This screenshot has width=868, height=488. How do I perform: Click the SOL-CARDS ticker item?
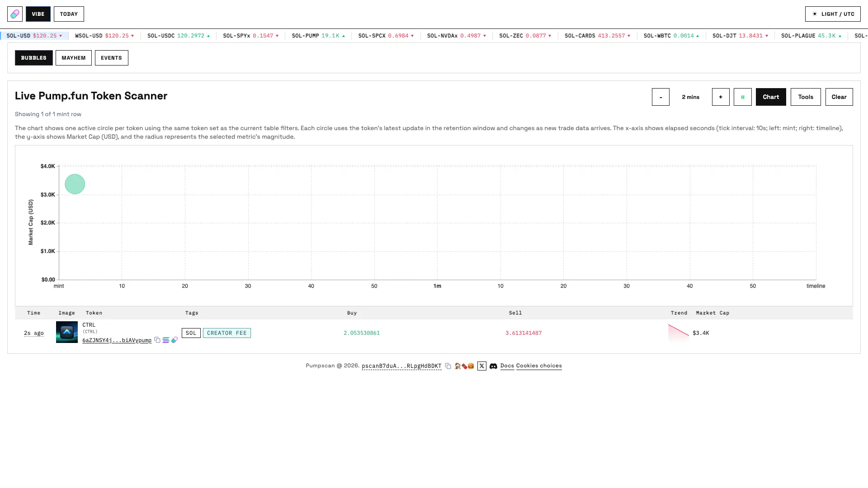coord(598,36)
